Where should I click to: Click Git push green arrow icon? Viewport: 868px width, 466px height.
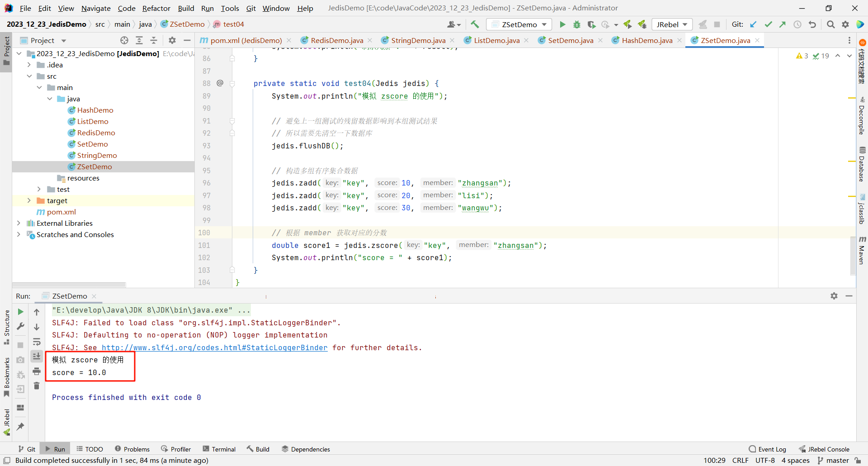point(783,24)
